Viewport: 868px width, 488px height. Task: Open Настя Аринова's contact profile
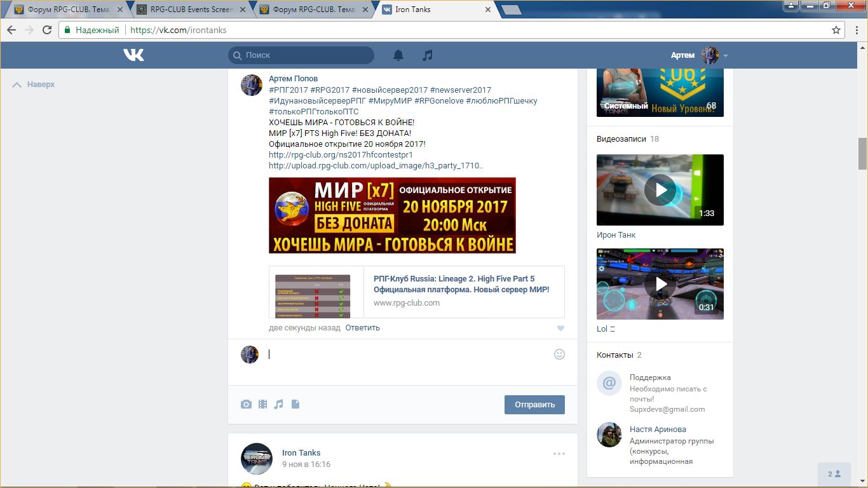(658, 429)
